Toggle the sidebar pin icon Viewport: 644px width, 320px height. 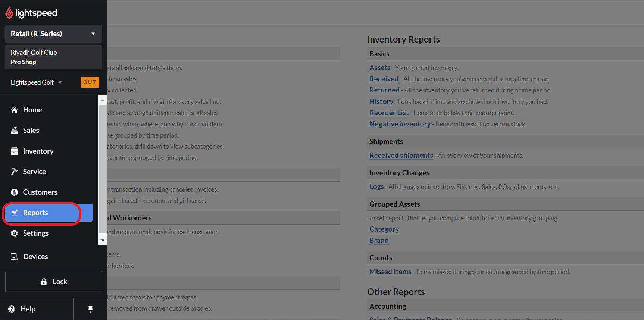pos(90,309)
